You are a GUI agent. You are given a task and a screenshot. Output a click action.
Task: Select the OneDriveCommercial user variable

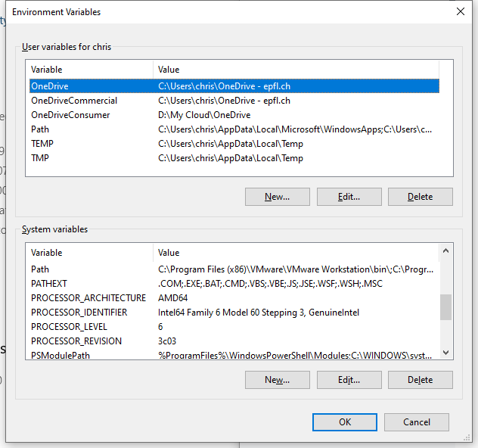[x=74, y=101]
